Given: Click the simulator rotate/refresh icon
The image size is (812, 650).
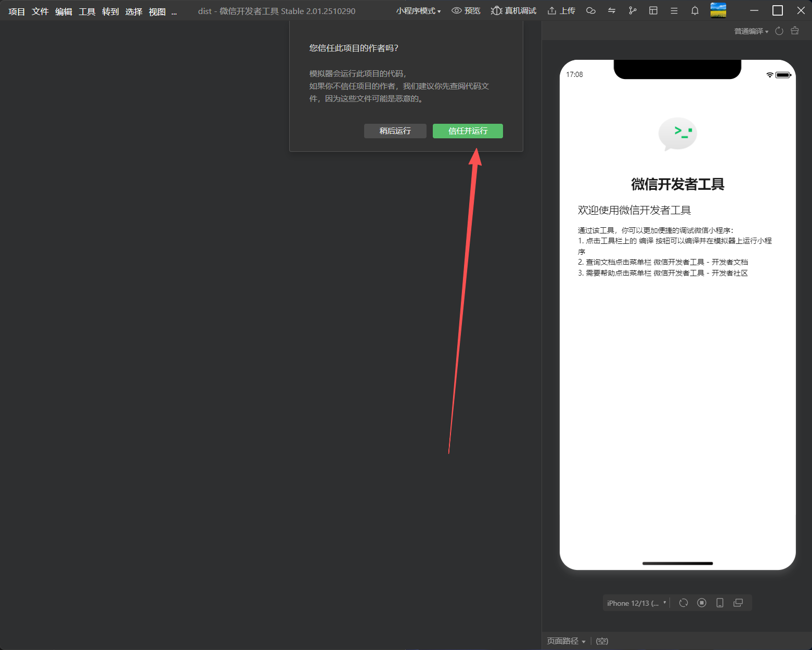Looking at the screenshot, I should coord(684,603).
